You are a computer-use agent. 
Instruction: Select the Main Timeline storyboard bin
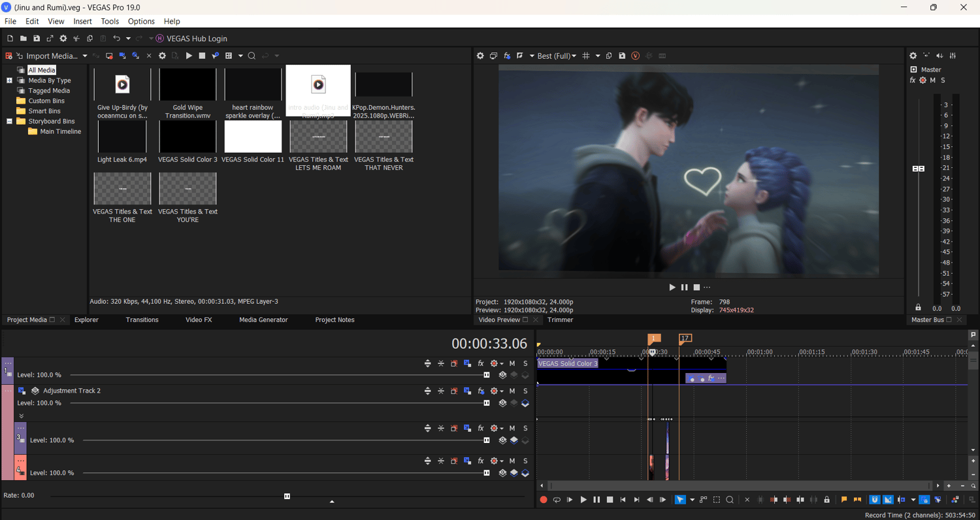pyautogui.click(x=61, y=131)
